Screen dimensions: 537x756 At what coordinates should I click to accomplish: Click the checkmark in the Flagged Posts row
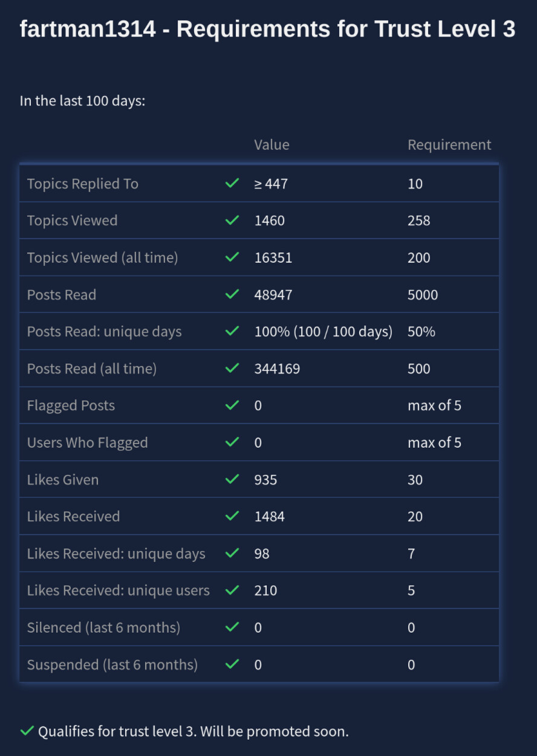232,405
